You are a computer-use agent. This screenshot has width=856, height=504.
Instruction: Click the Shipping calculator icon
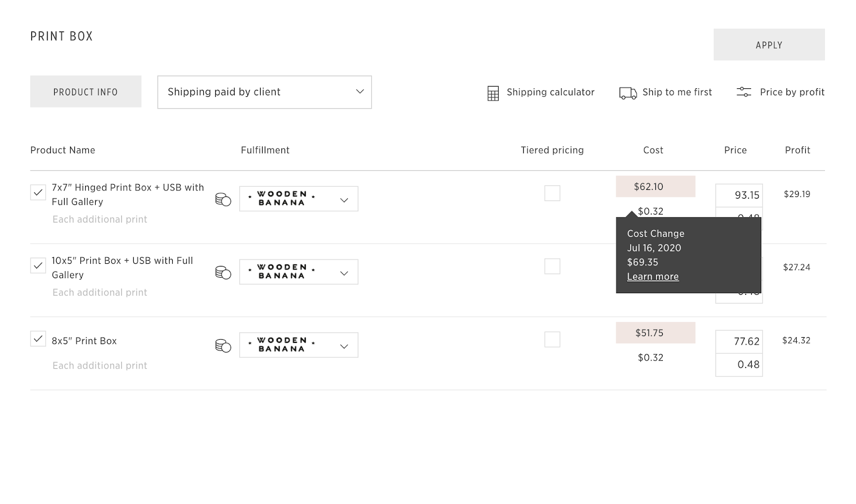[x=493, y=93]
